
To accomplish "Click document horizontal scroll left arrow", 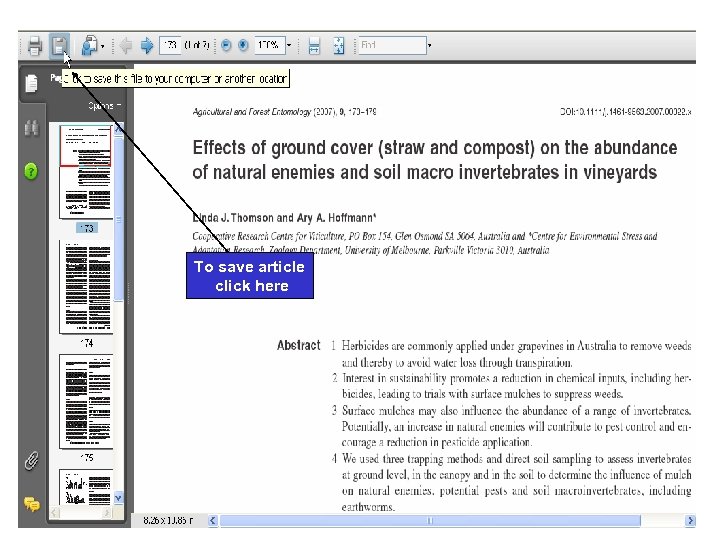I will point(212,520).
